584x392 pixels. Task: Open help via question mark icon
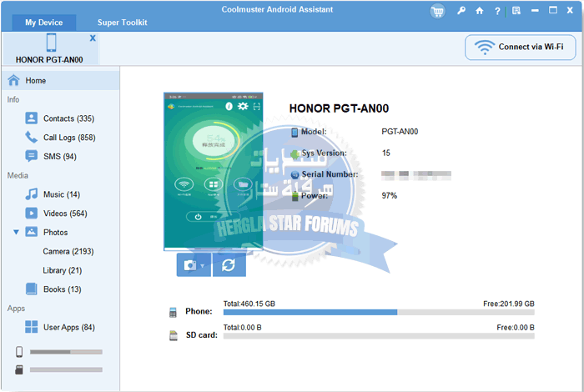[x=498, y=11]
